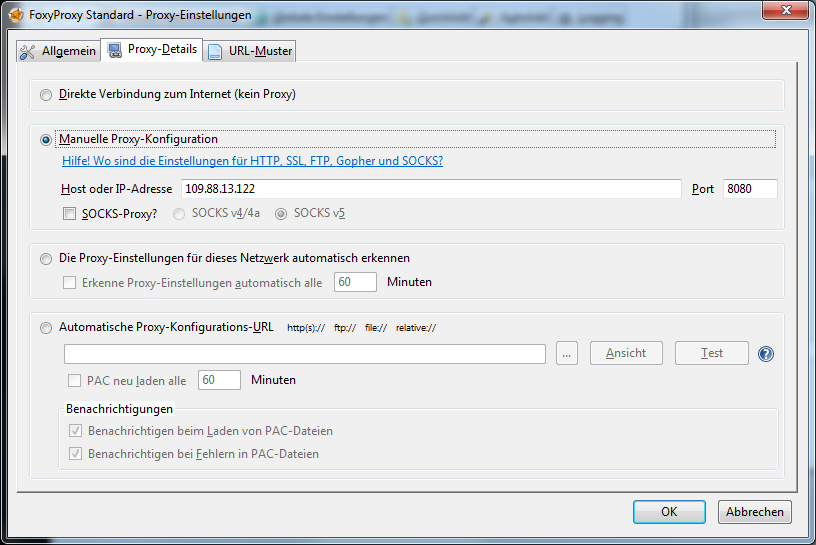Select automatic proxy detection for network radio

pyautogui.click(x=46, y=259)
